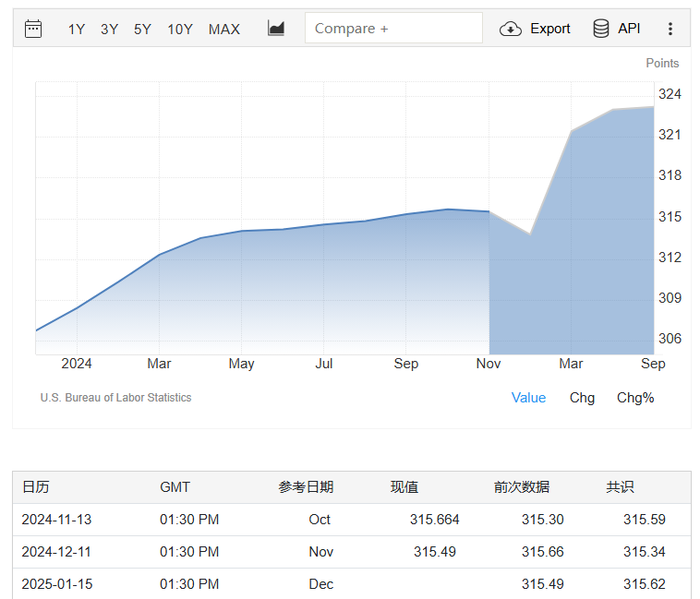The image size is (700, 599).
Task: Click U.S. Bureau of Labor Statistics source
Action: tap(115, 398)
